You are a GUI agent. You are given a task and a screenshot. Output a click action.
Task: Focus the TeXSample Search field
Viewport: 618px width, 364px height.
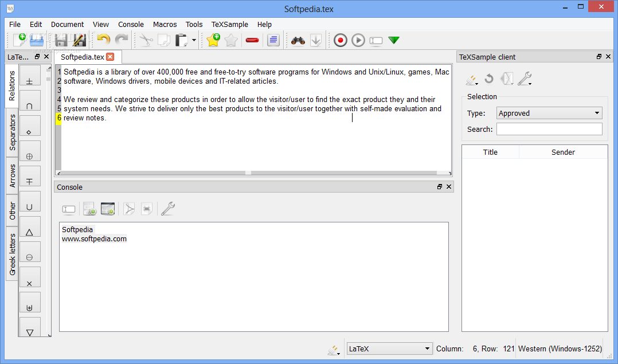549,129
